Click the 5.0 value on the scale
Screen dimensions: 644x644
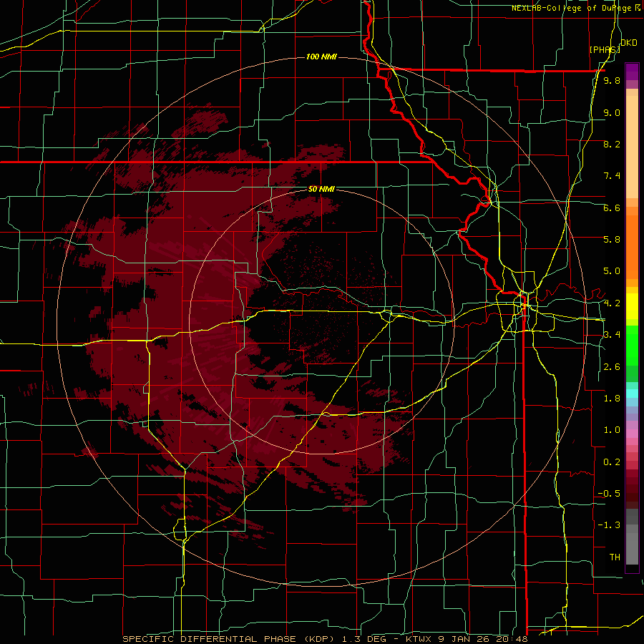pos(612,271)
